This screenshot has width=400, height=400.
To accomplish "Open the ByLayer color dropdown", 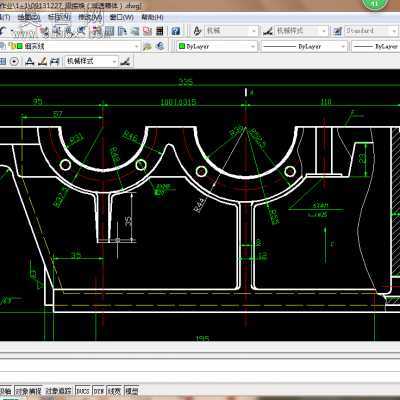I will point(217,46).
